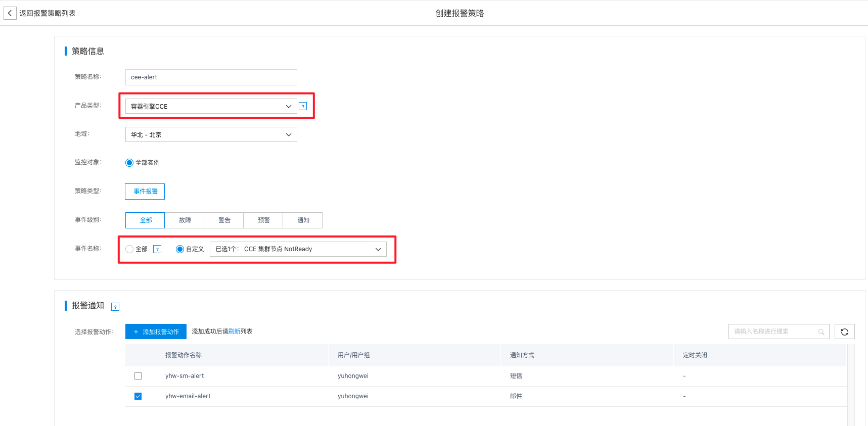Open the 容器引擎CCE product type dropdown

tap(211, 106)
